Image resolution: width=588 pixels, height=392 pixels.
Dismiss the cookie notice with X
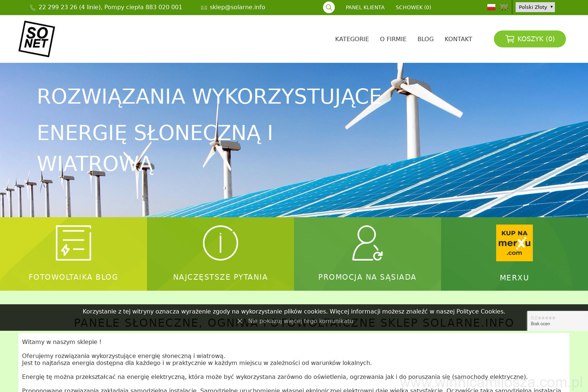(240, 321)
